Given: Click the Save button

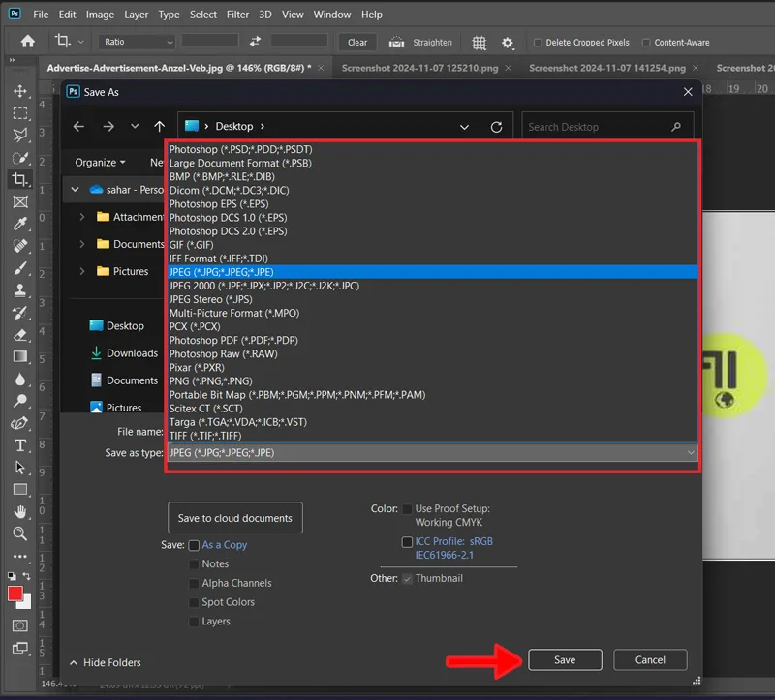Looking at the screenshot, I should coord(565,660).
